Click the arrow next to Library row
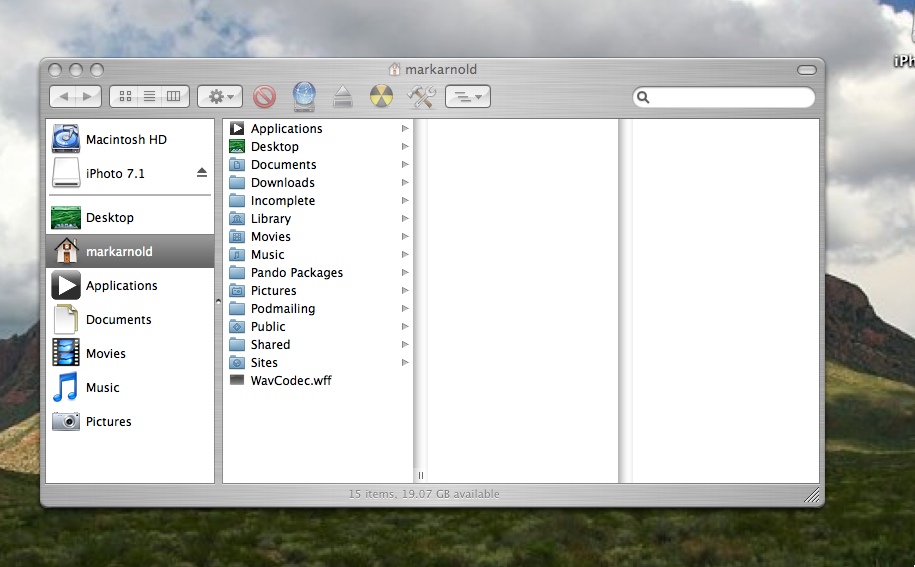 [x=405, y=219]
